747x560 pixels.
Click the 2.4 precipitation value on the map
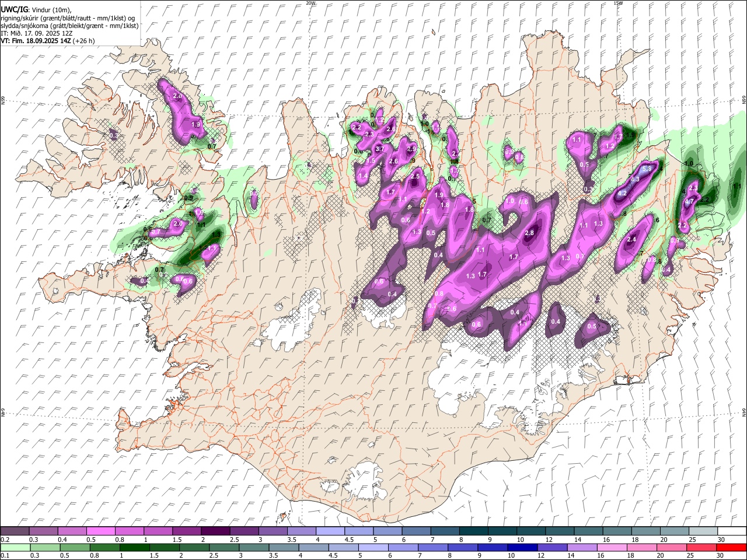coord(631,239)
